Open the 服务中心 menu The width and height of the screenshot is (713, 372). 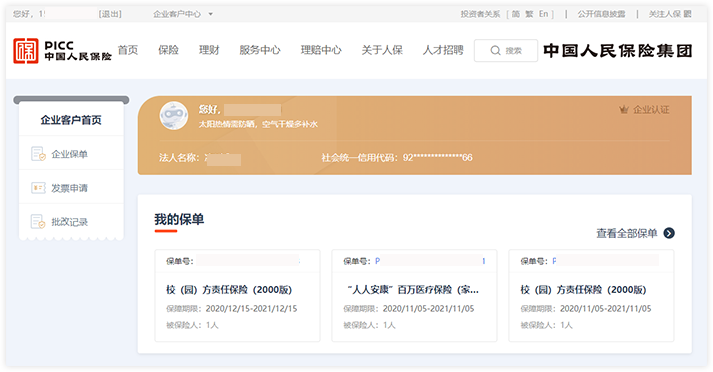pos(260,50)
